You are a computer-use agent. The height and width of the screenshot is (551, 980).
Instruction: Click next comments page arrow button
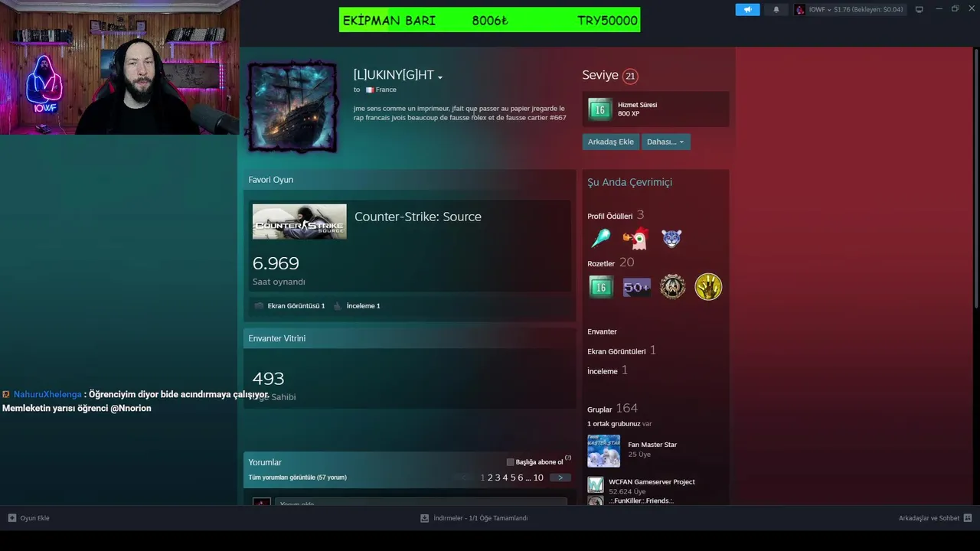pos(560,478)
